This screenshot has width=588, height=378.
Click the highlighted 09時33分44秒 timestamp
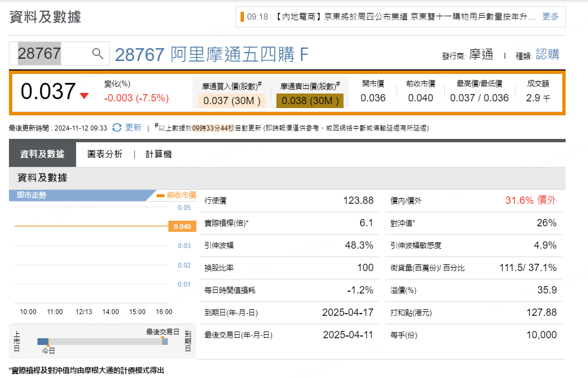tap(213, 128)
